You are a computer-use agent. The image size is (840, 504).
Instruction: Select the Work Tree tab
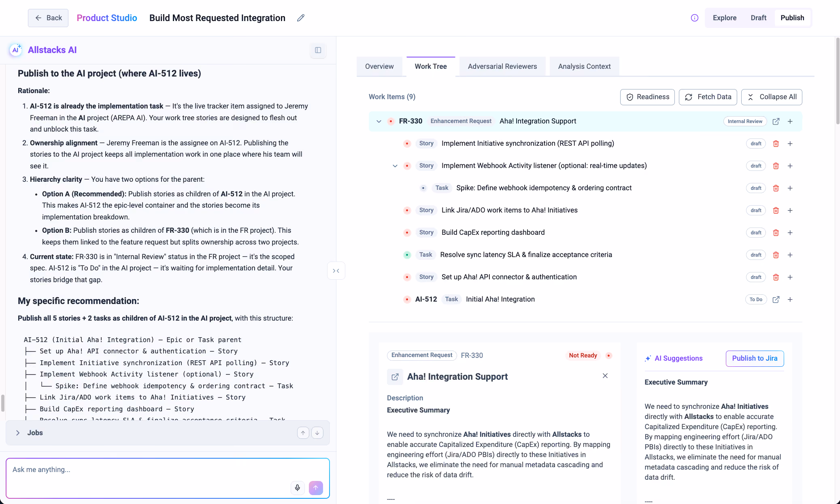431,66
